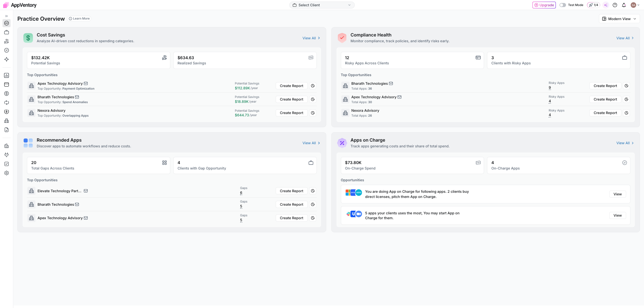Open the $634.63 Realized Savings card
Screen dimensions: 644x308
(x=245, y=60)
